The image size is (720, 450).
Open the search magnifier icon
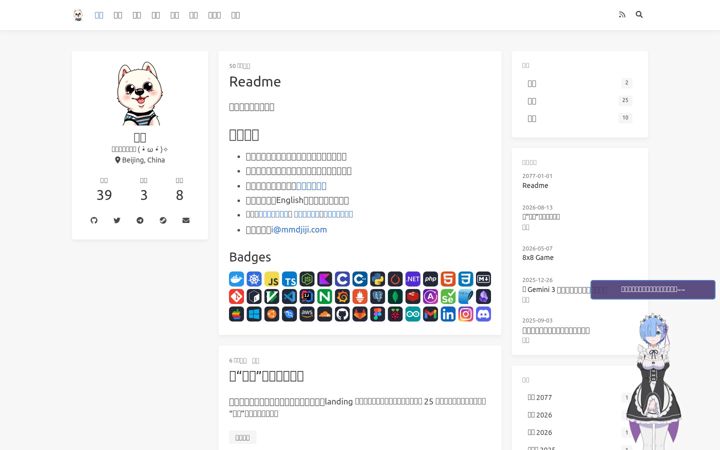click(x=639, y=15)
